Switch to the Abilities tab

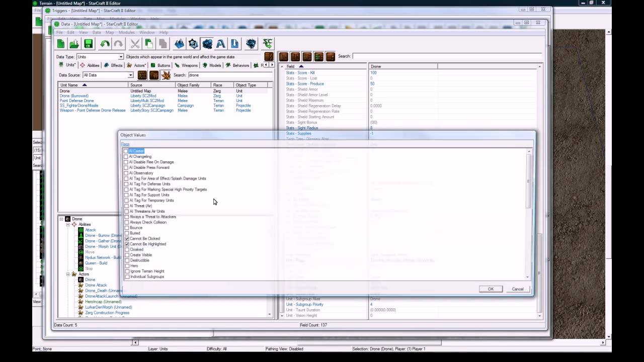(90, 65)
